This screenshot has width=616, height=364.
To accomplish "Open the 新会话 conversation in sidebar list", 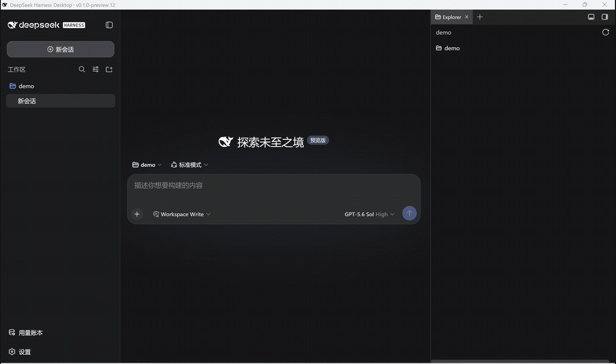I will 61,101.
